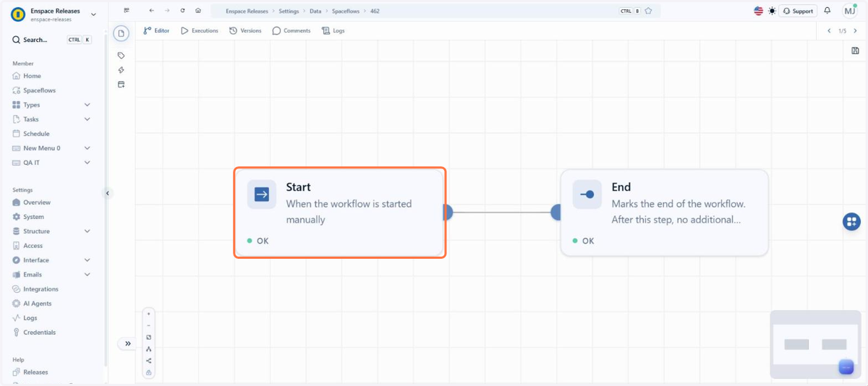Screen dimensions: 868x386
Task: Open the MJ user avatar menu
Action: point(850,11)
